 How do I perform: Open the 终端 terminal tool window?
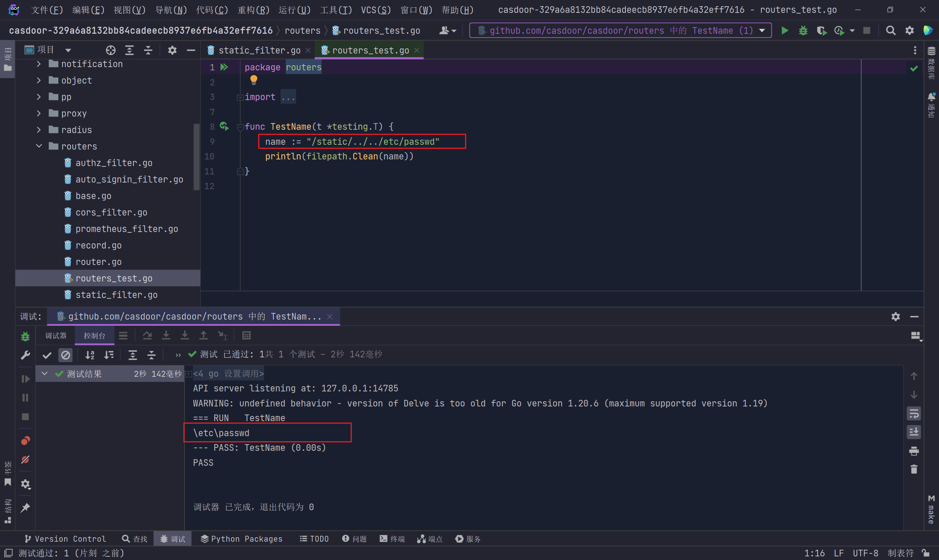click(392, 539)
